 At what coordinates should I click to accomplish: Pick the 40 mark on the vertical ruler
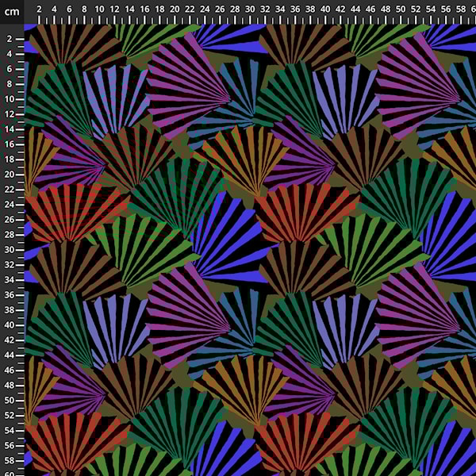tap(10, 325)
